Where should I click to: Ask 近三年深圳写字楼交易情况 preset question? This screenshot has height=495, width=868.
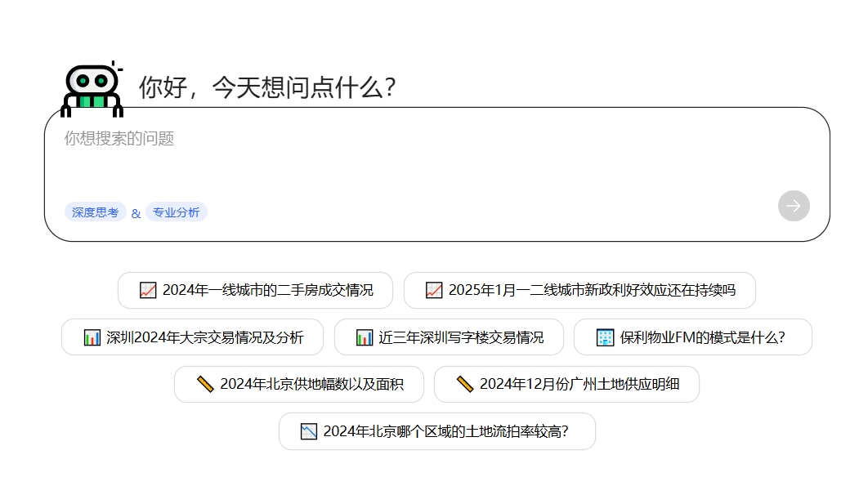pyautogui.click(x=460, y=337)
